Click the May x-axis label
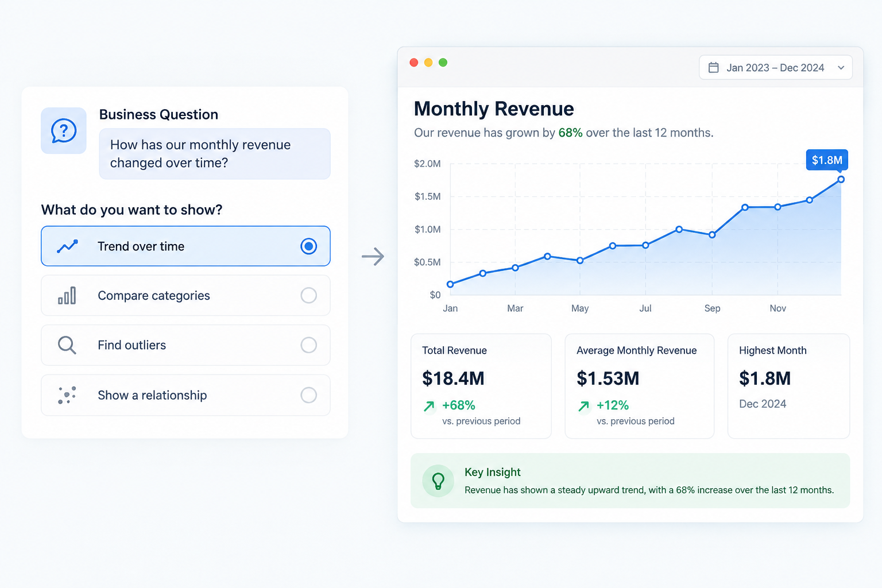 coord(580,308)
